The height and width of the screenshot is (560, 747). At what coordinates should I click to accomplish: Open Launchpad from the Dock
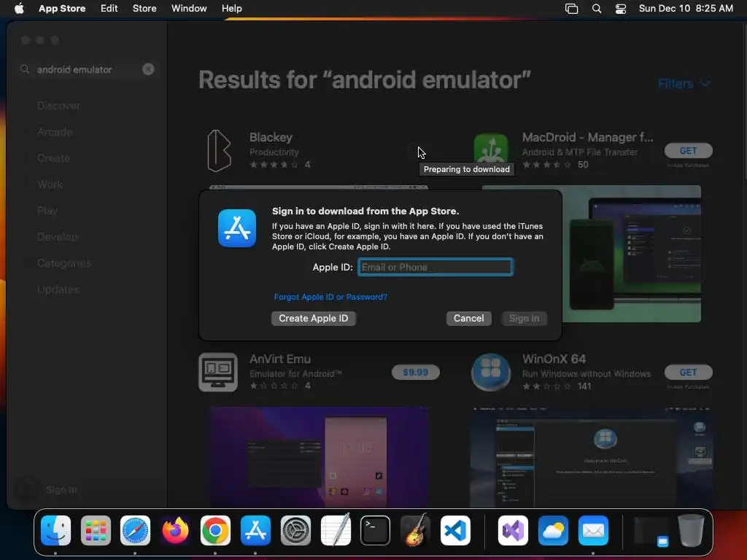tap(96, 530)
